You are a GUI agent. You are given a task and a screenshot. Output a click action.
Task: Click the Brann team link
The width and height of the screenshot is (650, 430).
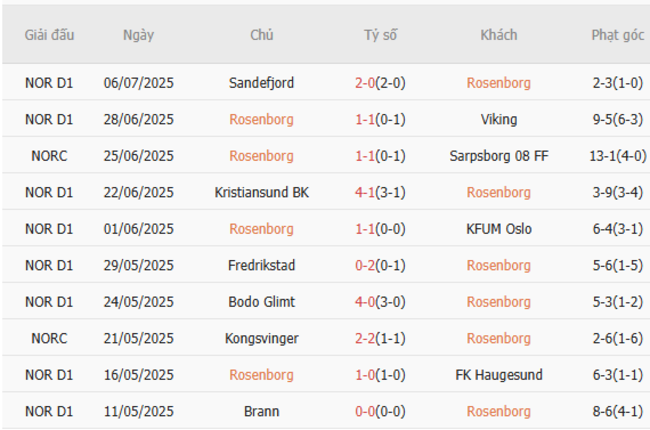pos(261,411)
